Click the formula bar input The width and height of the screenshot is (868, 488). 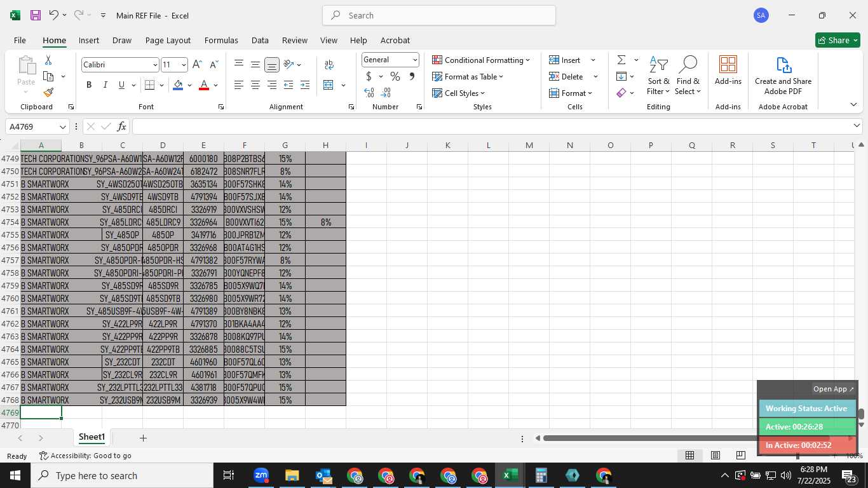click(492, 126)
